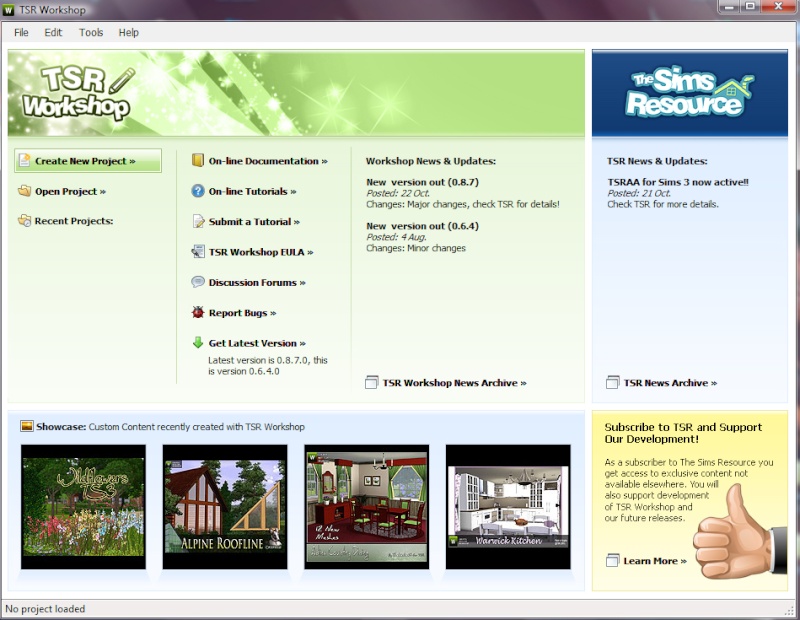Click the Submit a Tutorial notepad icon
This screenshot has height=620, width=800.
pyautogui.click(x=198, y=221)
